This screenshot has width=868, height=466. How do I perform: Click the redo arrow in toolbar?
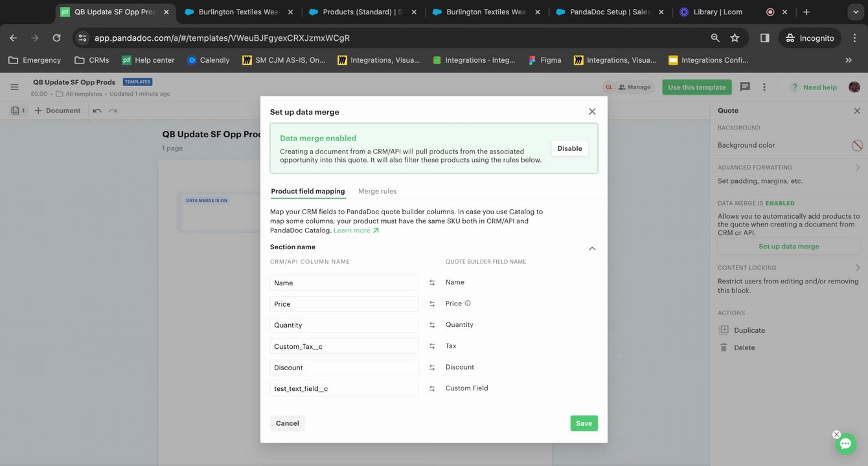tap(113, 111)
